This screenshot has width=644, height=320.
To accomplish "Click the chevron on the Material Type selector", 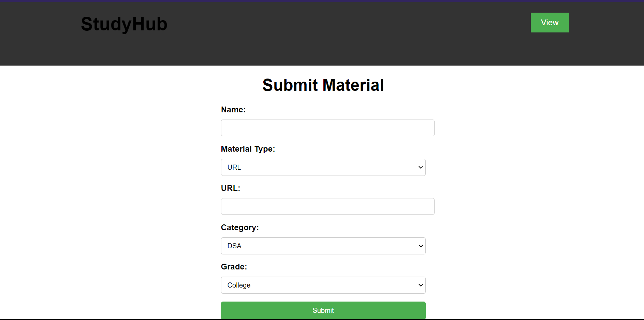I will pyautogui.click(x=420, y=167).
